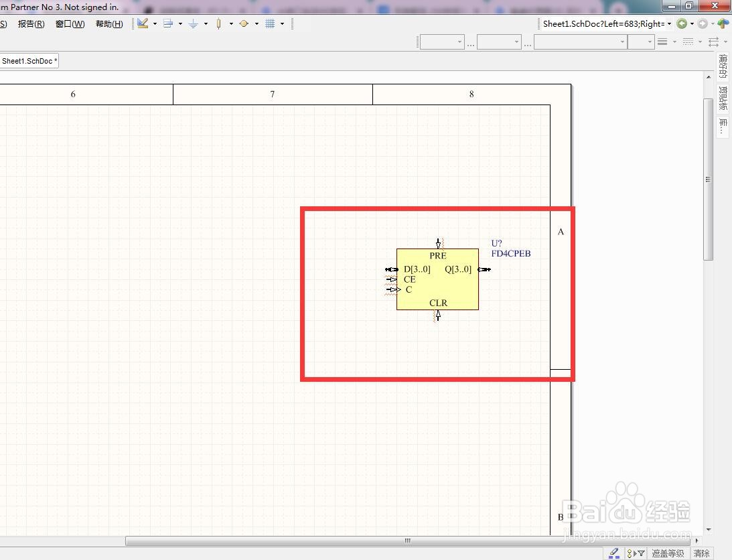Expand the alignment tools dropdown arrow

pos(180,23)
